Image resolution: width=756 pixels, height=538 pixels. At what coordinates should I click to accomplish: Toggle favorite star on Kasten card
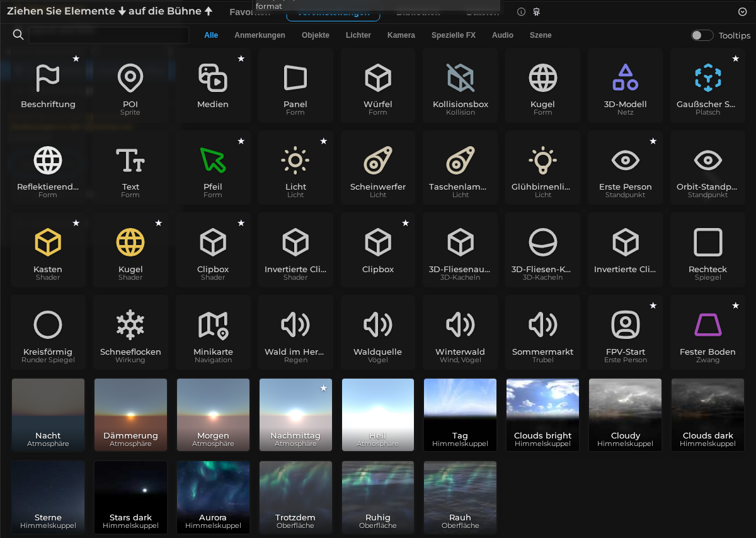tap(76, 223)
